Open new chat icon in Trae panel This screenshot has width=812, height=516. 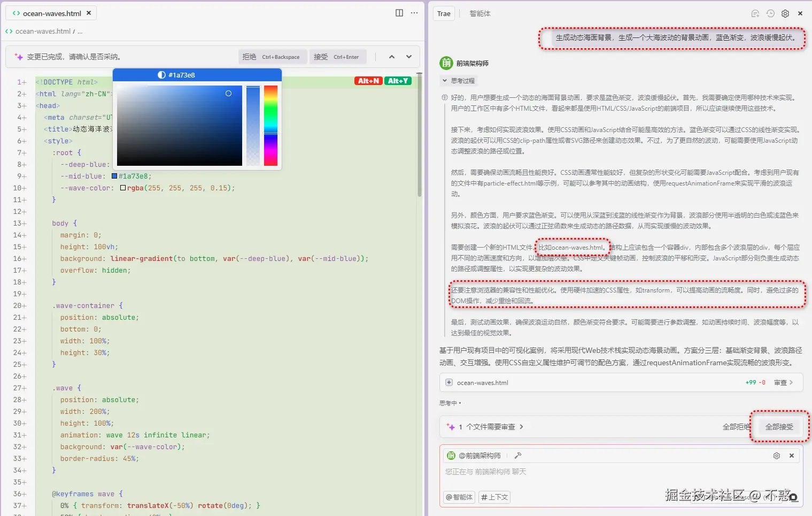pos(755,13)
